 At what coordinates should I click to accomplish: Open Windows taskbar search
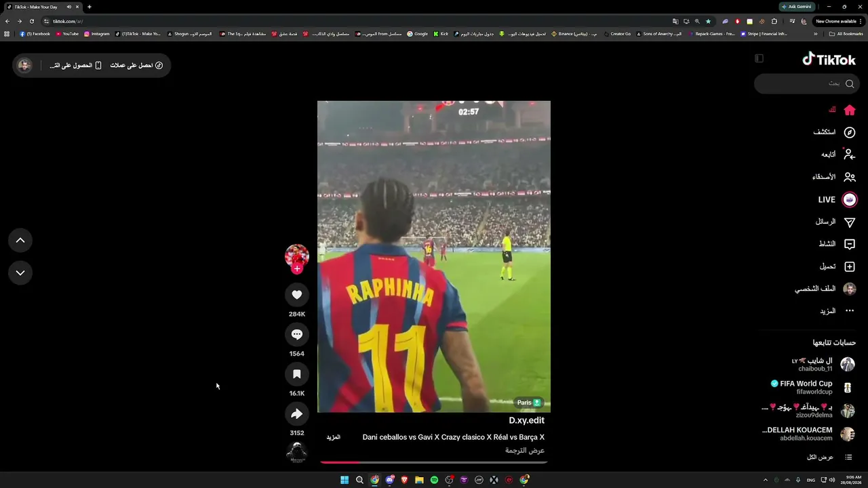tap(359, 480)
